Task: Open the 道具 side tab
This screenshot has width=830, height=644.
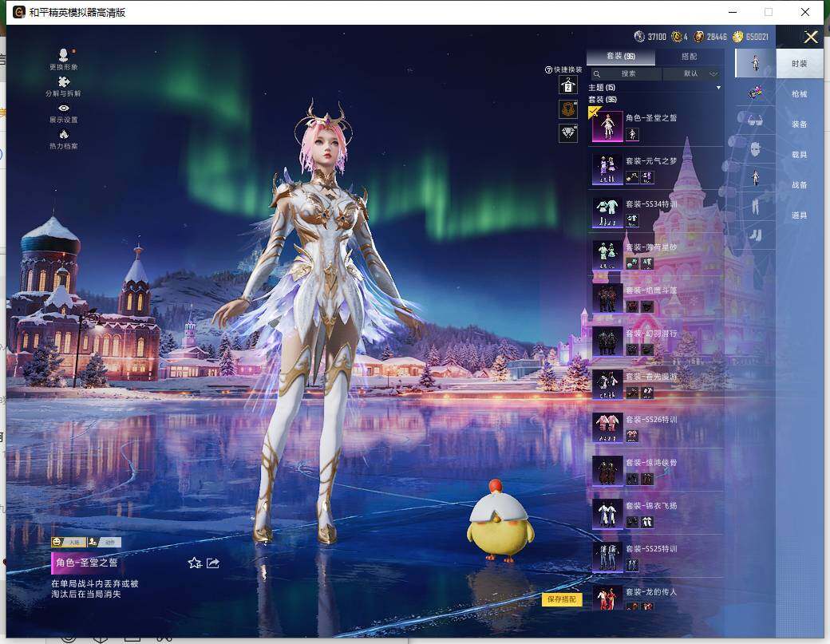Action: 800,215
